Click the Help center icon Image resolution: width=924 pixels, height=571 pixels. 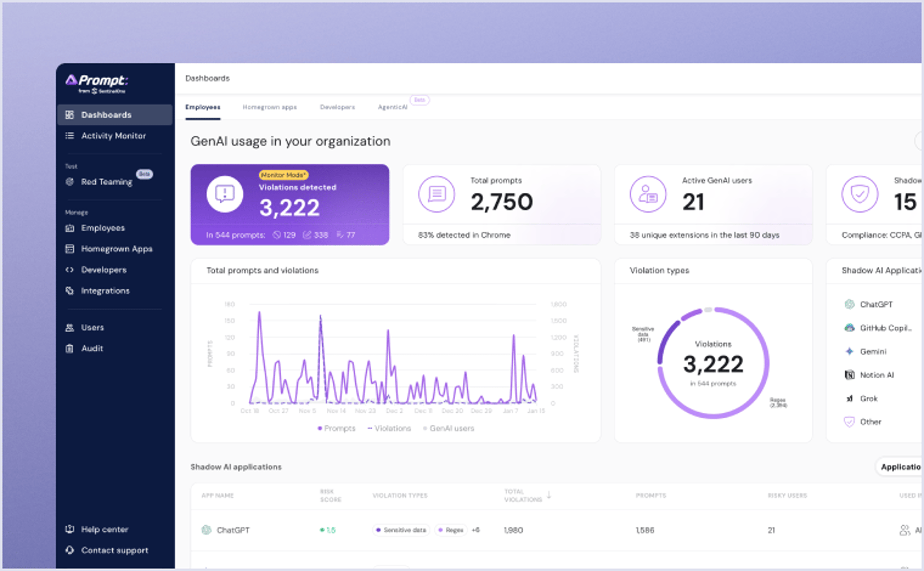coord(70,529)
